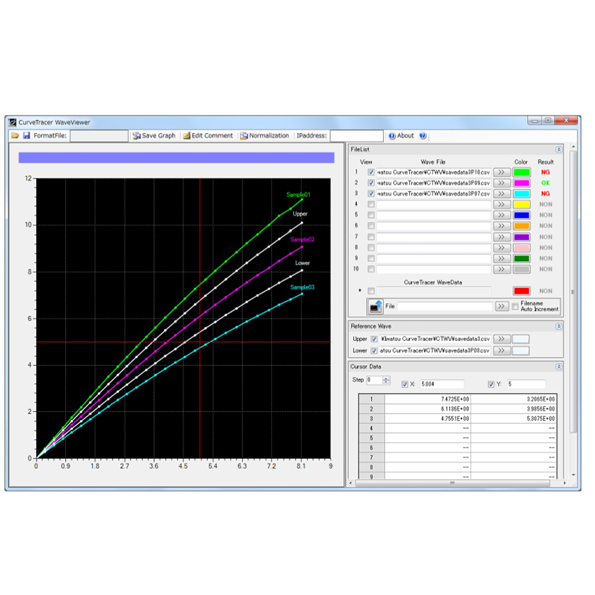Click the open folder icon in toolbar

pos(15,135)
